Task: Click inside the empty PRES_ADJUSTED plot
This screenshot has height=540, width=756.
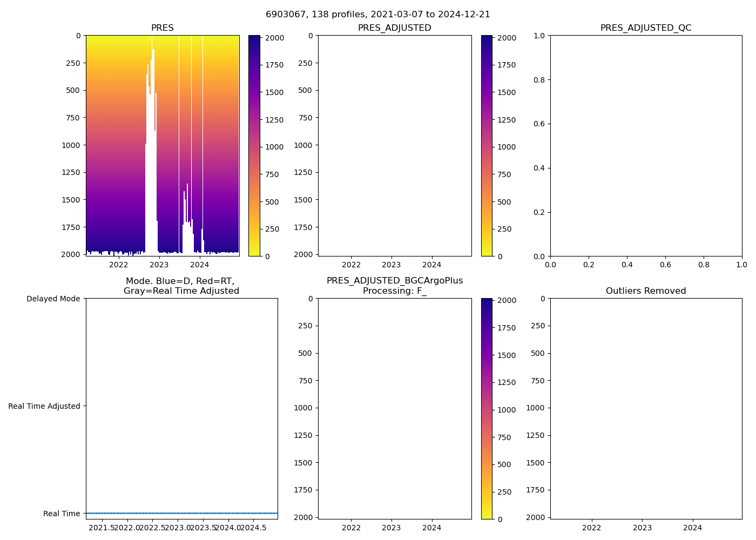Action: 394,146
